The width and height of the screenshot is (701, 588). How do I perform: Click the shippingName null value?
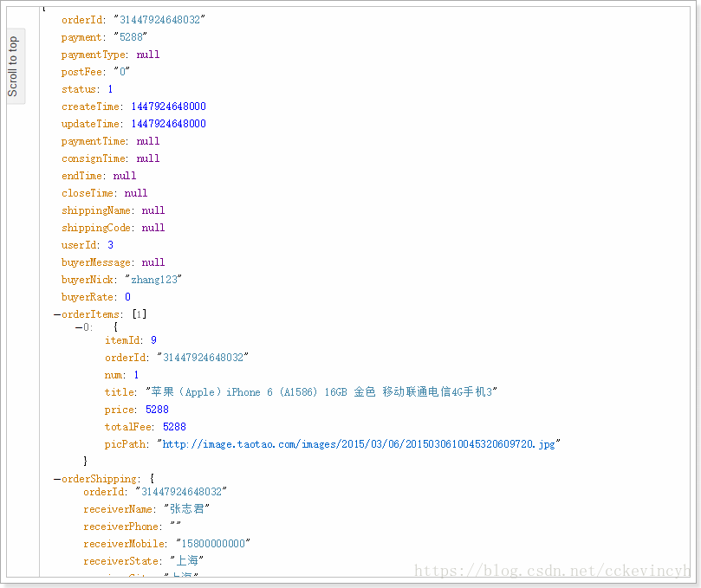pos(153,210)
